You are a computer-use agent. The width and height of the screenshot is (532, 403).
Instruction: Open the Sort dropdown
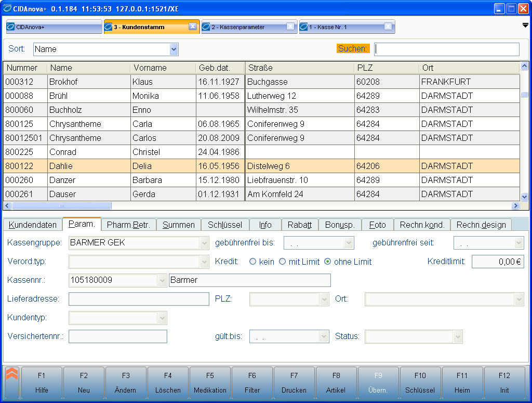[174, 49]
